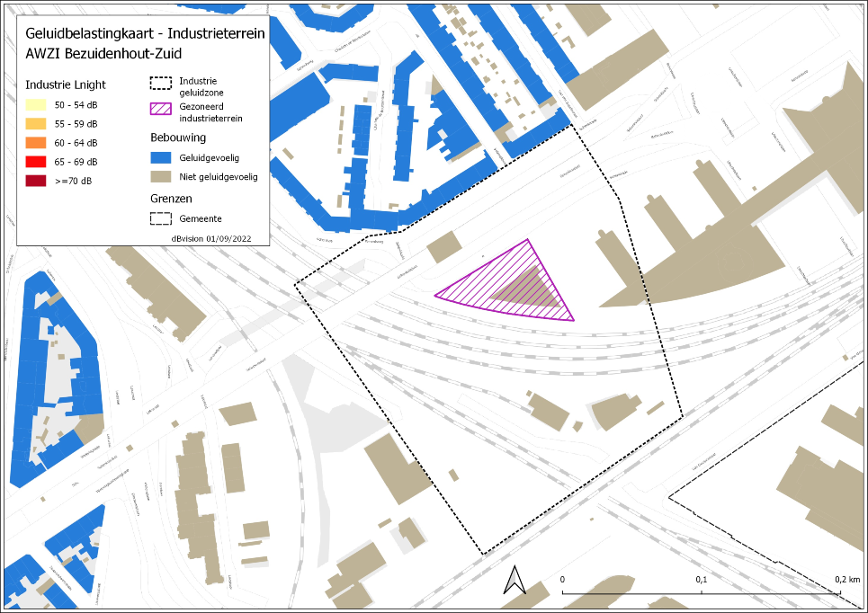Viewport: 868px width, 613px height.
Task: Click the dBvision 01/09/2022 credit text
Action: point(214,237)
